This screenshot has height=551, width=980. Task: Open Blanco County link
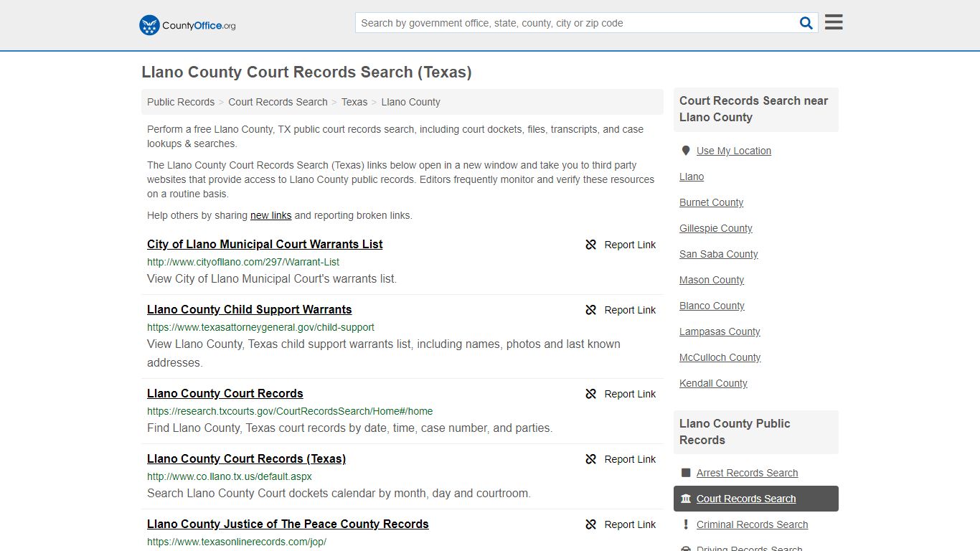click(712, 306)
